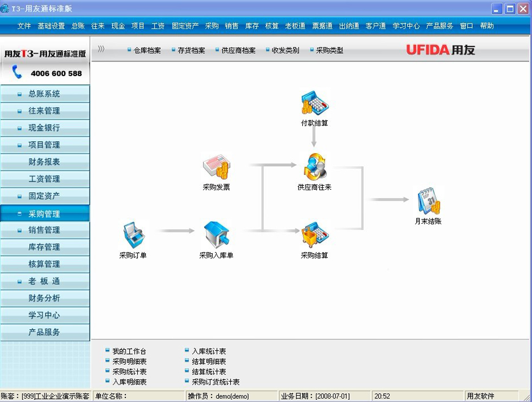
Task: Open the 基础设置 menu
Action: 51,26
